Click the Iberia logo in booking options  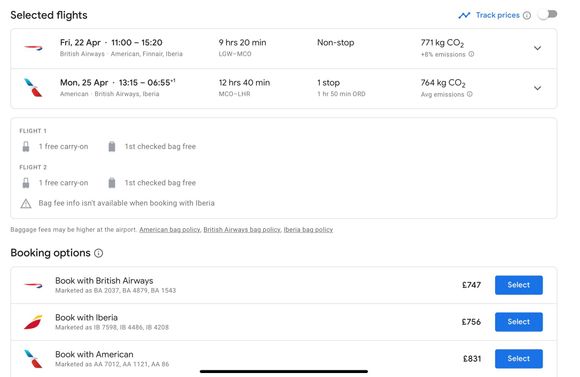pyautogui.click(x=33, y=322)
